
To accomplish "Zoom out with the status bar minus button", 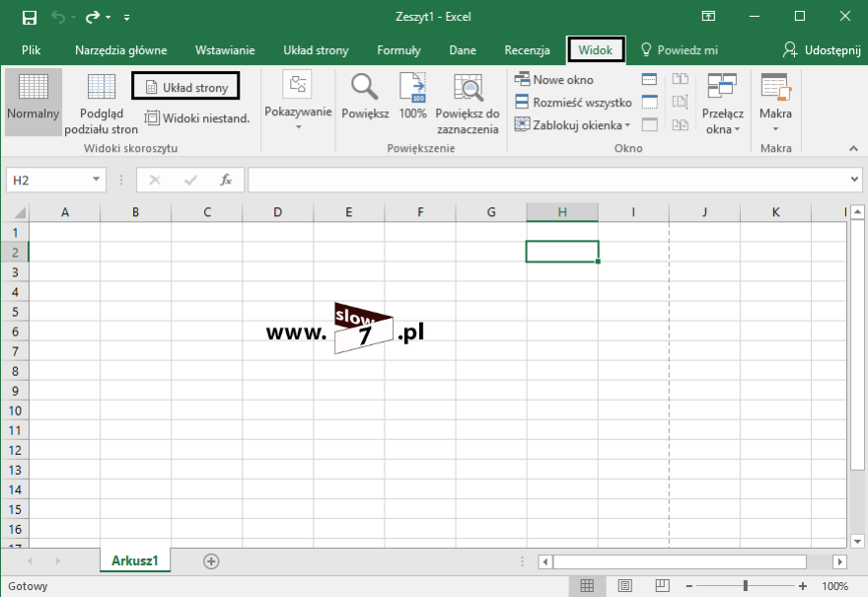I will (689, 586).
